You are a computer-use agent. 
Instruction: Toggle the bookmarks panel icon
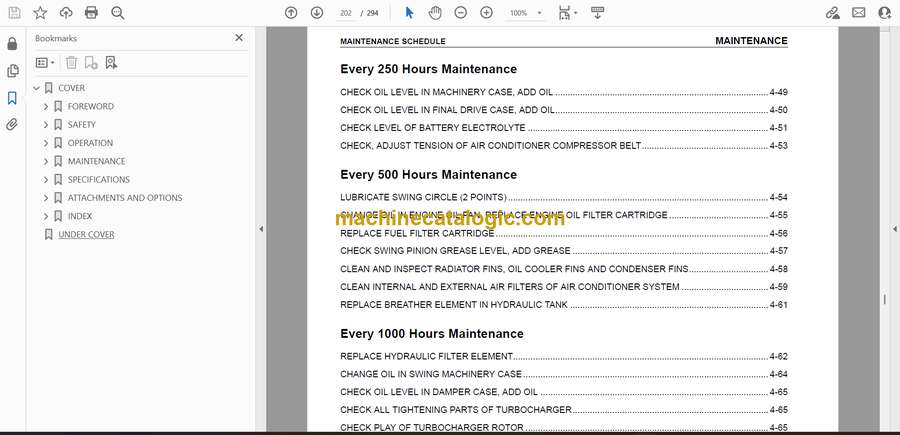[x=12, y=98]
